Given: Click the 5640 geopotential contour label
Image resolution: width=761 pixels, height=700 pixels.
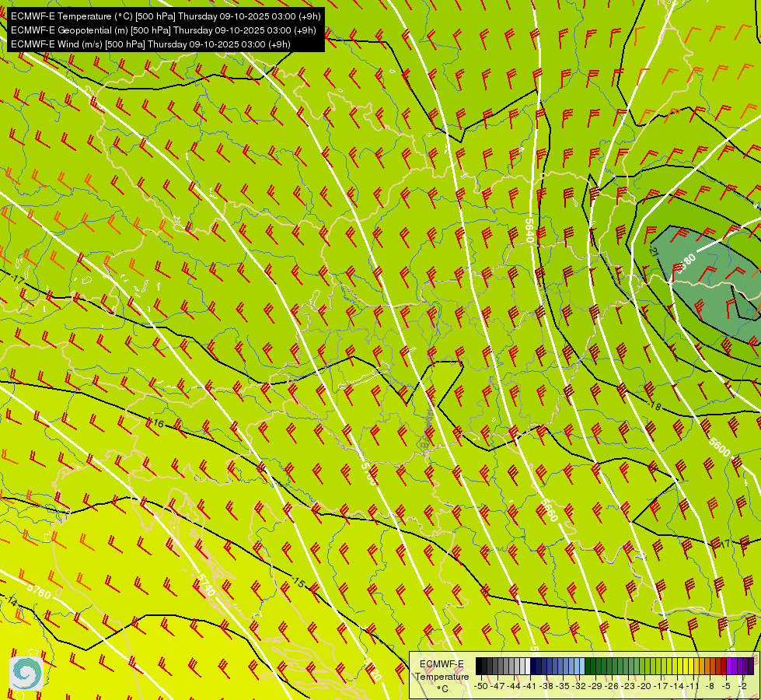Looking at the screenshot, I should pyautogui.click(x=529, y=230).
